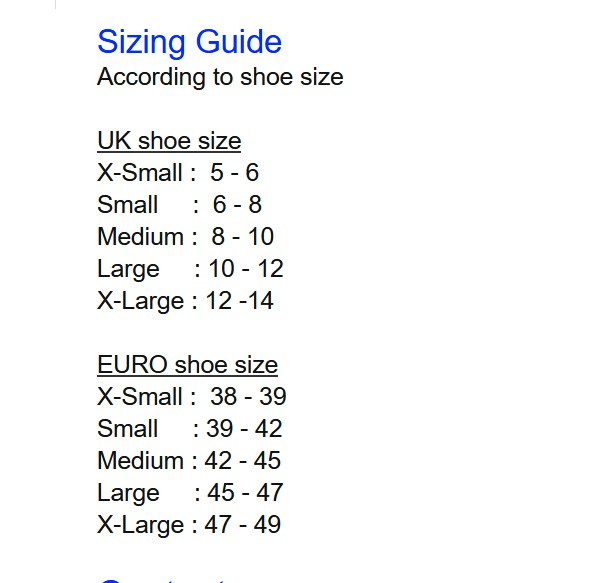Click the 'Small' label under EURO shoe size
This screenshot has width=594, height=583.
(127, 429)
